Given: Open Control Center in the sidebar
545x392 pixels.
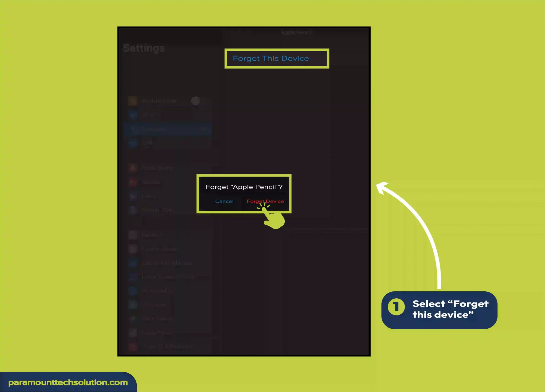Looking at the screenshot, I should [x=159, y=249].
